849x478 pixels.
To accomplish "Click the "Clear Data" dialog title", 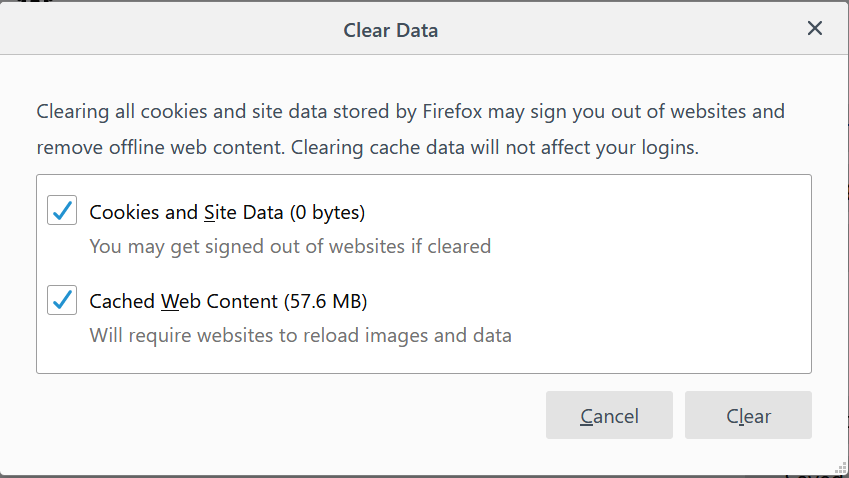I will pos(390,30).
